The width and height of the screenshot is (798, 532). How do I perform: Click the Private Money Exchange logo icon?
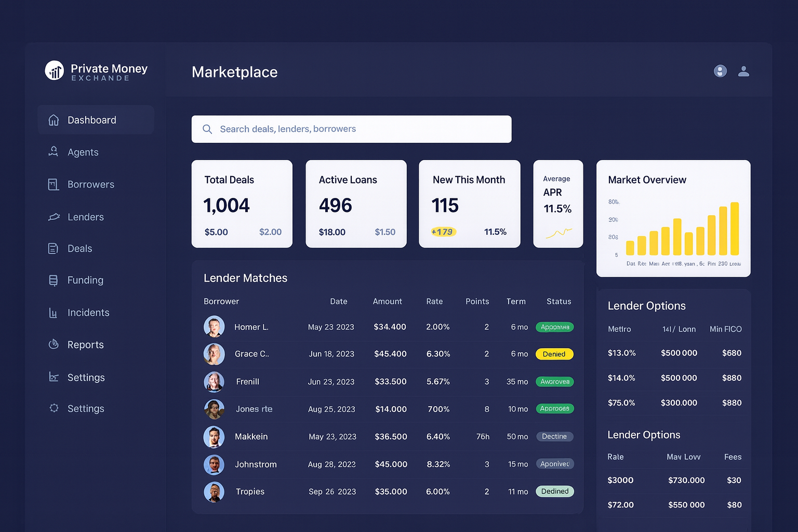tap(55, 71)
